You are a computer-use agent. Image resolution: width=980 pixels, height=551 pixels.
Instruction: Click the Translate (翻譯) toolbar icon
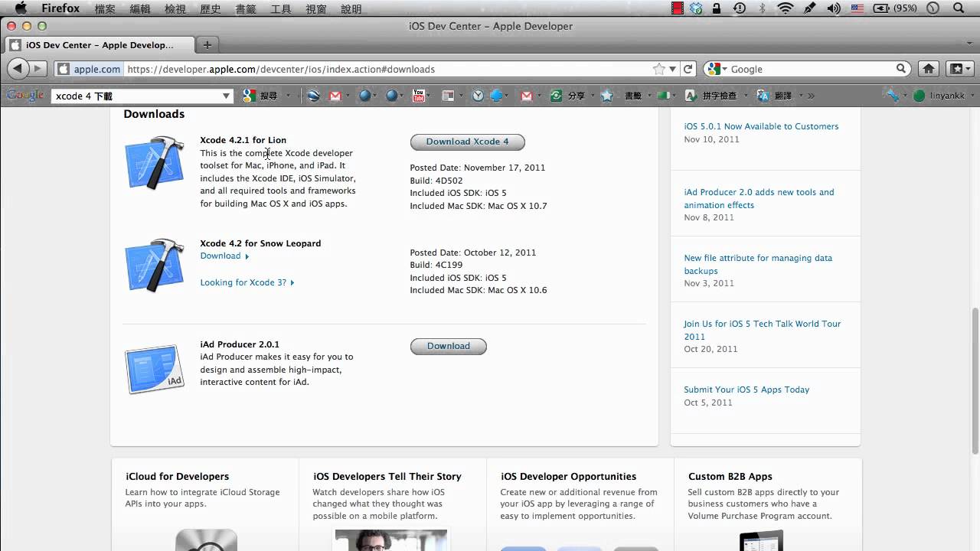(x=774, y=96)
